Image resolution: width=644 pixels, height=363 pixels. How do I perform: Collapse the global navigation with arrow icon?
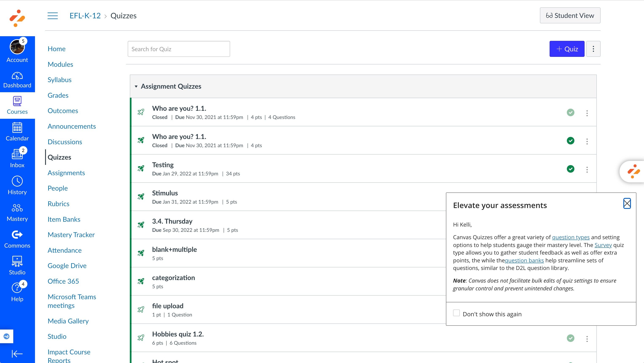pos(17,354)
